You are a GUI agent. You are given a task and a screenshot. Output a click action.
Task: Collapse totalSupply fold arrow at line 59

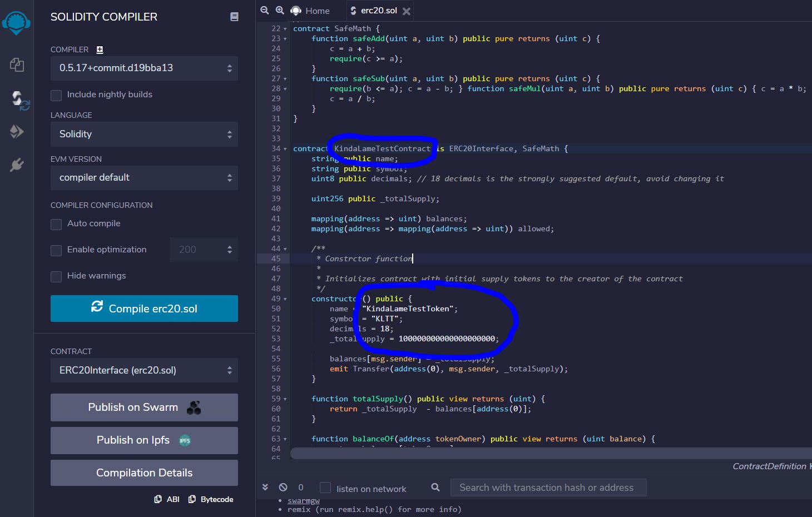coord(285,399)
